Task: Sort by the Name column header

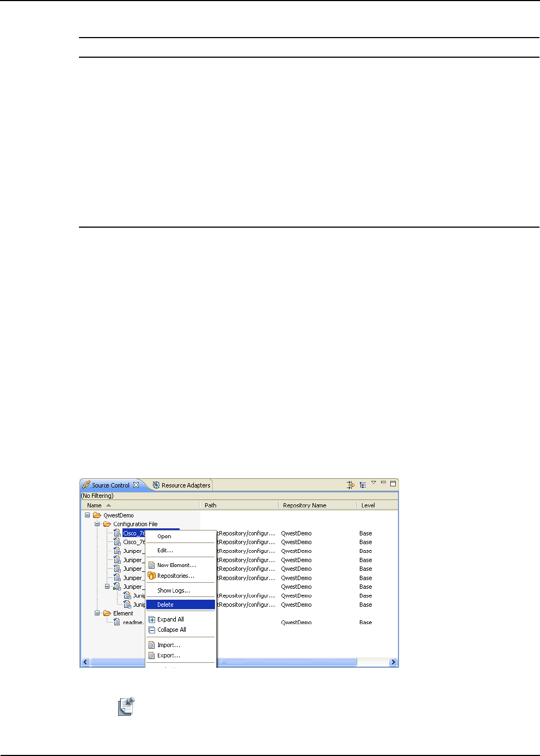Action: (140, 505)
